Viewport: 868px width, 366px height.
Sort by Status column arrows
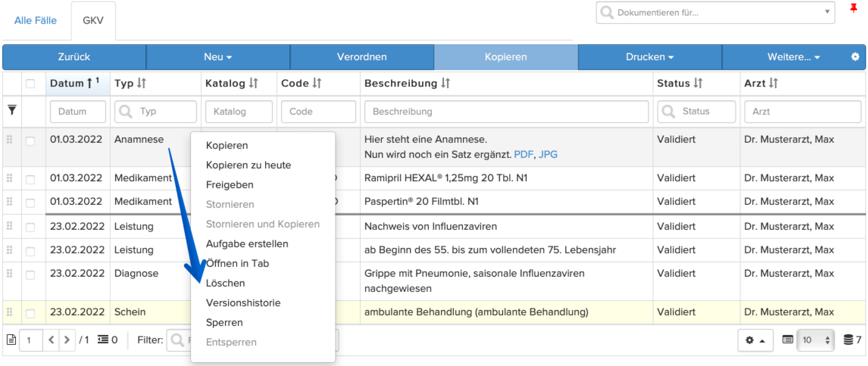(x=698, y=83)
